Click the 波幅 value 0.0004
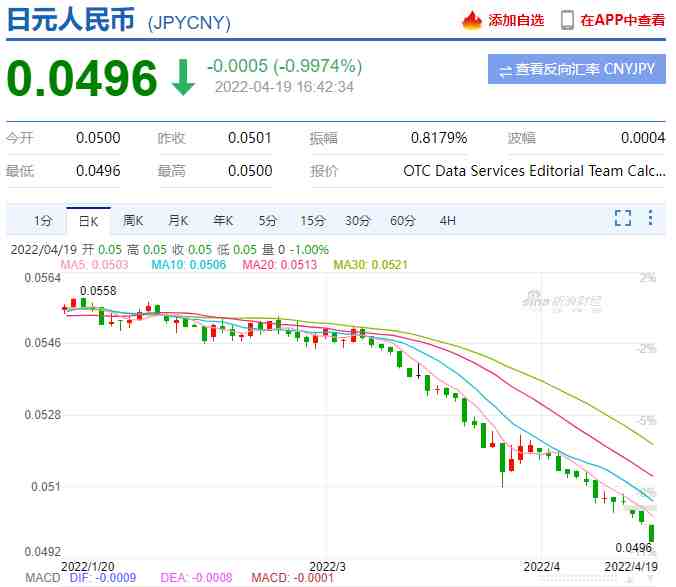This screenshot has height=587, width=676. [643, 138]
